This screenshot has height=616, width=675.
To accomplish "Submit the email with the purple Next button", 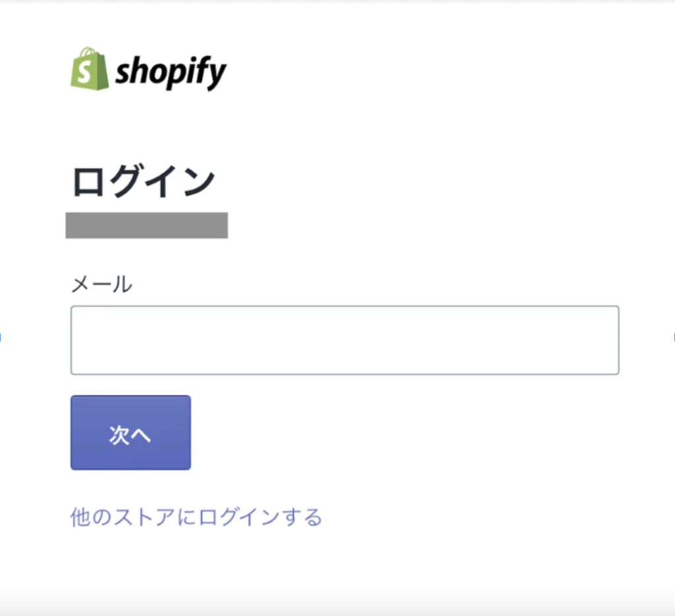I will point(131,433).
